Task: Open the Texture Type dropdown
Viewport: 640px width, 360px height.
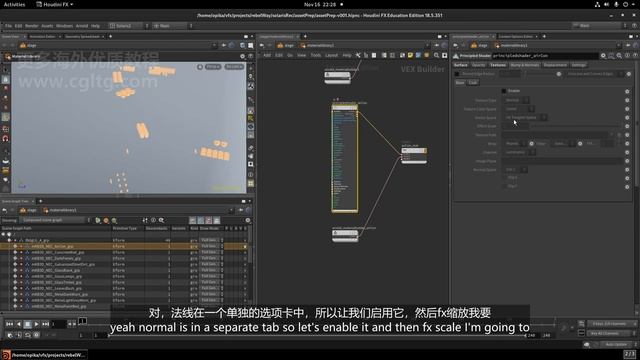Action: click(517, 100)
